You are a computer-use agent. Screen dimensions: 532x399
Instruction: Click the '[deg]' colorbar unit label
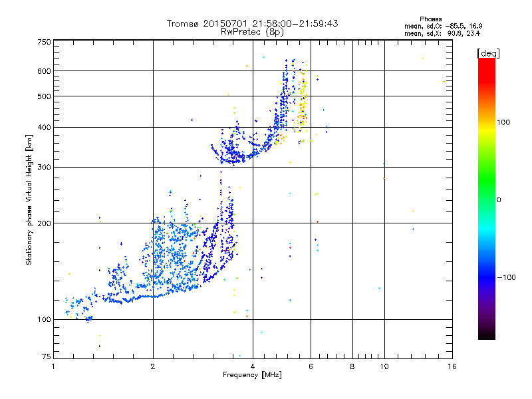488,54
